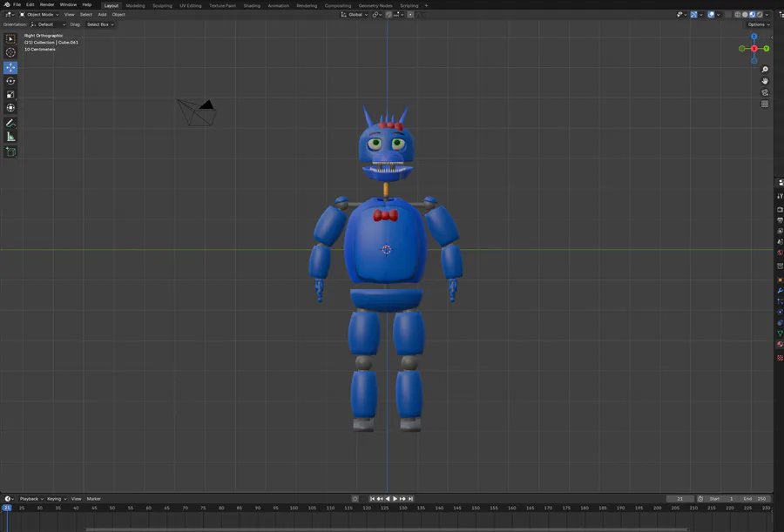
Task: Select the Select Box tool in toolbar
Action: (10, 39)
